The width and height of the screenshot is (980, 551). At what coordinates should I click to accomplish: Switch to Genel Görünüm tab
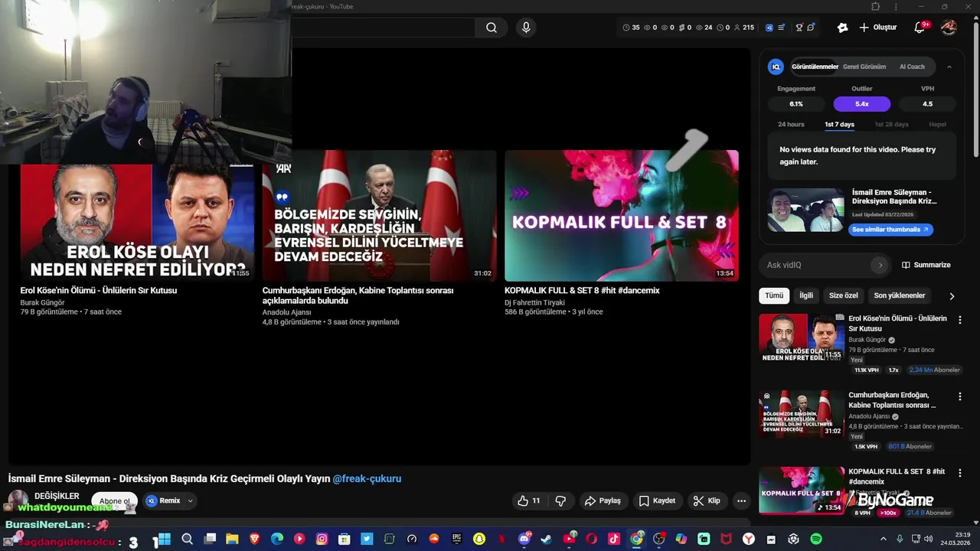(864, 67)
